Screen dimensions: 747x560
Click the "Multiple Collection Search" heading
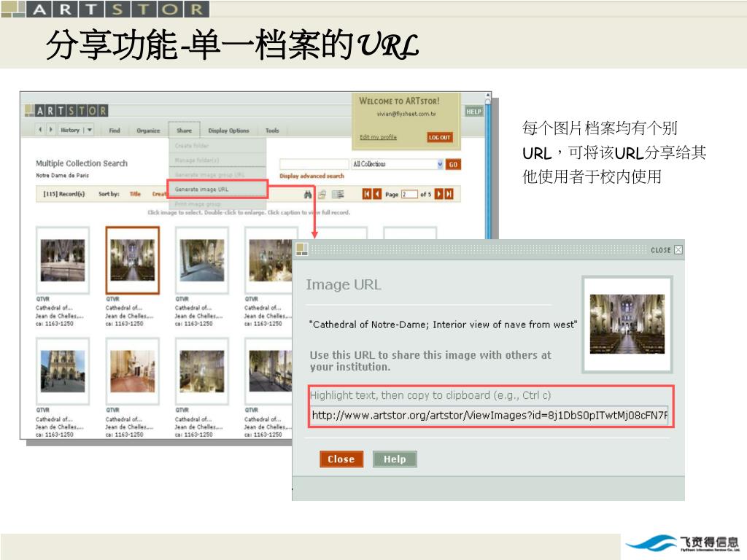tap(82, 163)
